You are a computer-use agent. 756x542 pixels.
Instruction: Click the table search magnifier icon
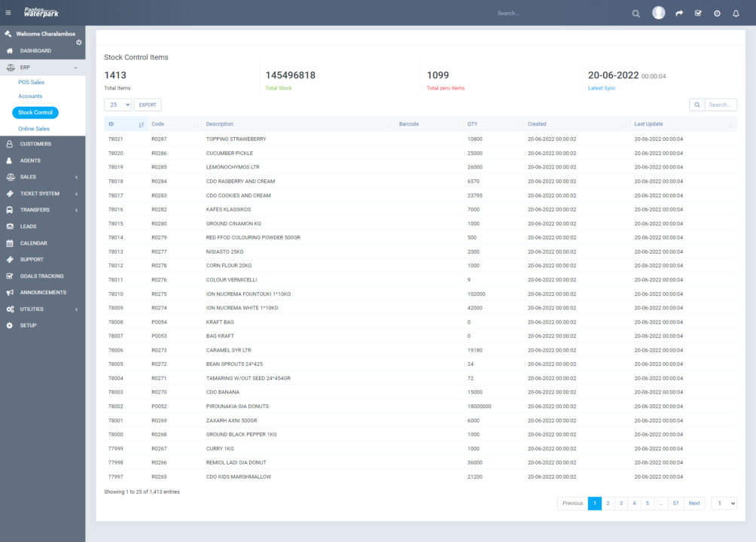pyautogui.click(x=697, y=105)
